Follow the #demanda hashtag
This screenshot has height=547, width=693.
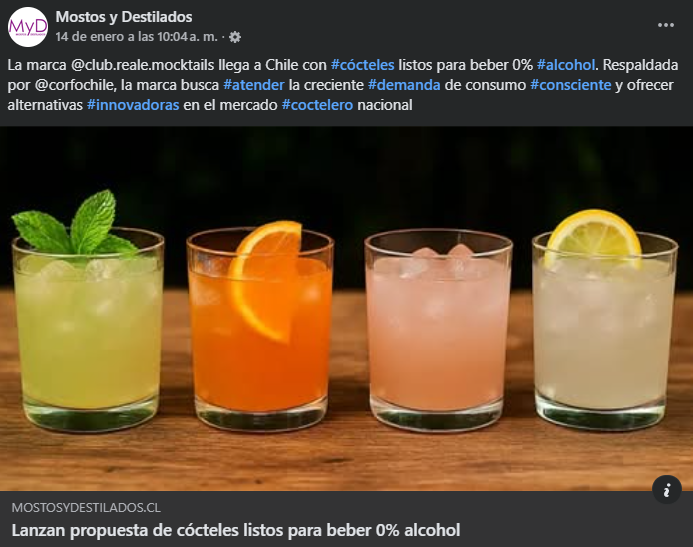click(x=404, y=85)
